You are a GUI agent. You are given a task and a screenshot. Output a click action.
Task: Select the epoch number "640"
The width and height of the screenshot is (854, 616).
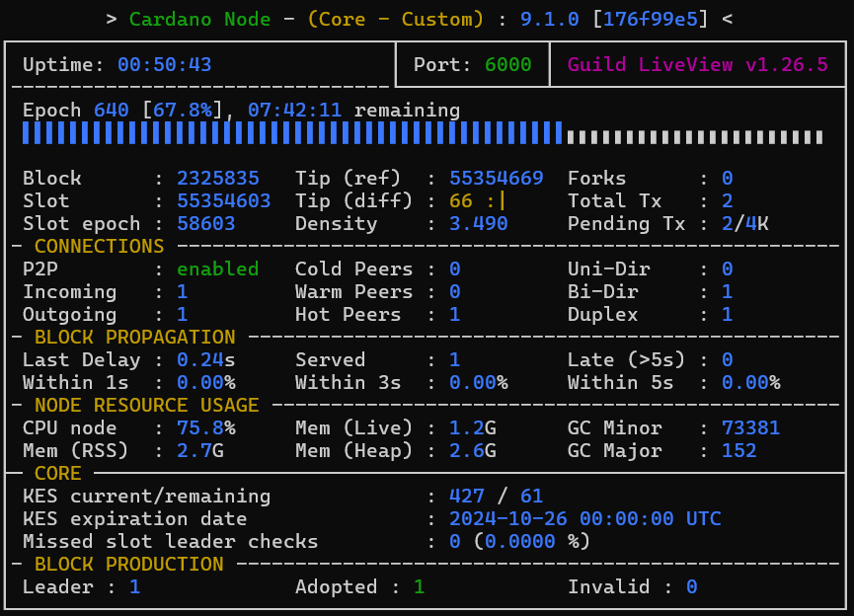pyautogui.click(x=112, y=111)
